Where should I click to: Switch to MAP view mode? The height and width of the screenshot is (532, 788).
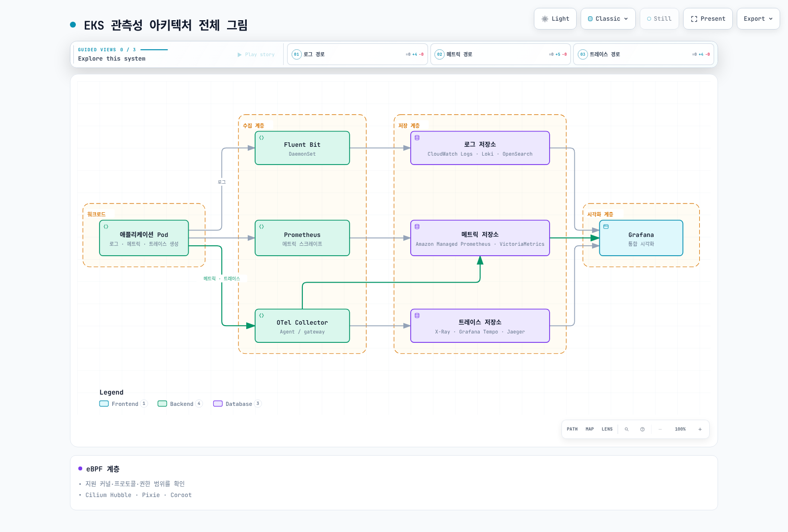pos(590,429)
